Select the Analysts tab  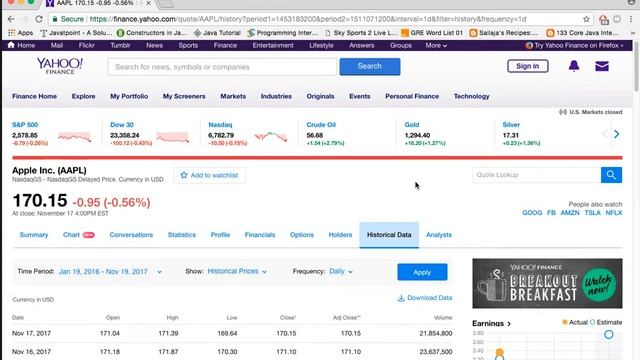click(x=439, y=235)
